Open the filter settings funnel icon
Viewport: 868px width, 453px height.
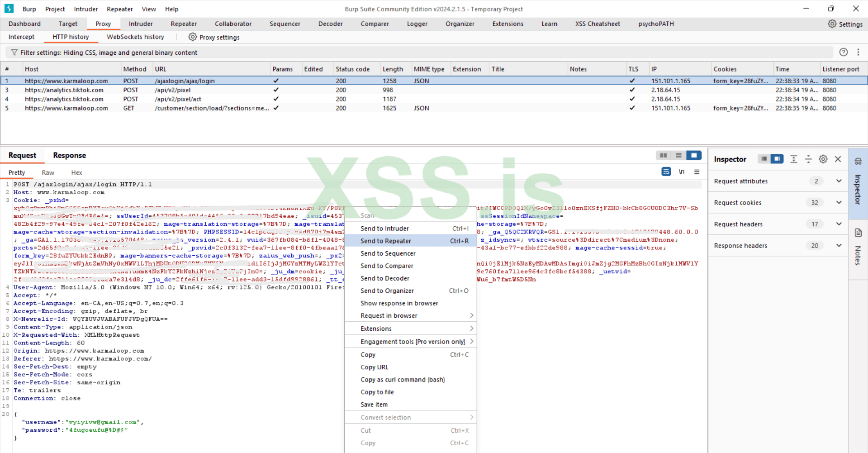14,52
